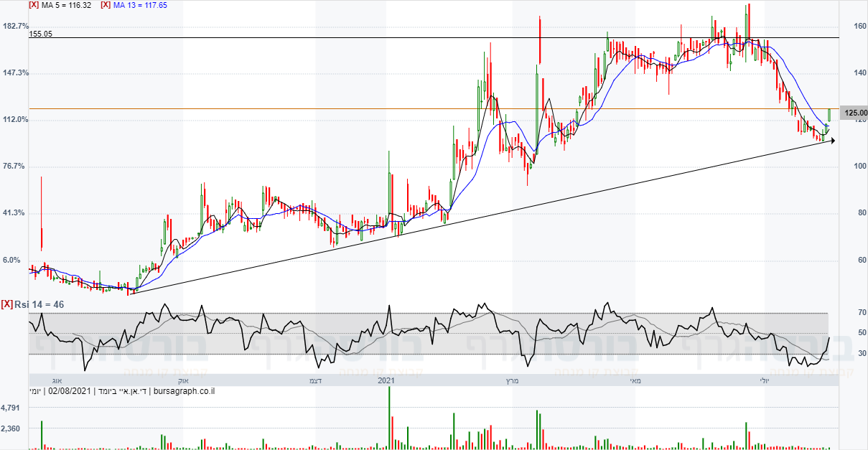
Task: Click the אוק month label on timeline
Action: tap(182, 380)
